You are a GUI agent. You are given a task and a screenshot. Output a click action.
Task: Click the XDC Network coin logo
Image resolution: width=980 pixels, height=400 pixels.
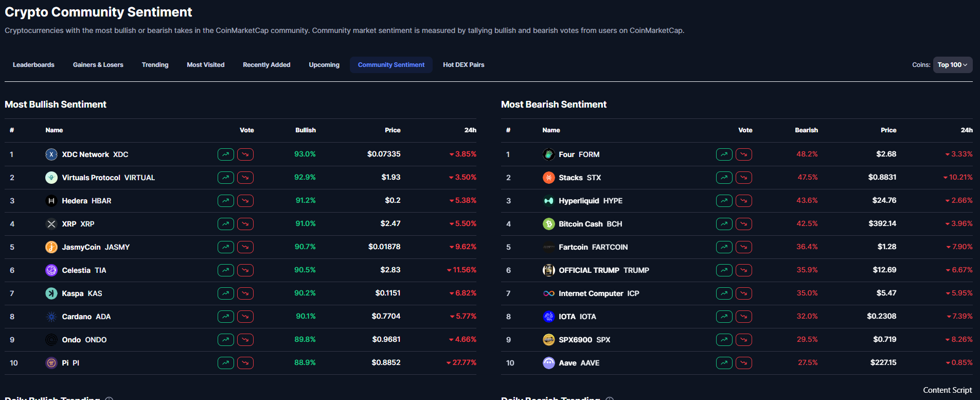coord(51,154)
